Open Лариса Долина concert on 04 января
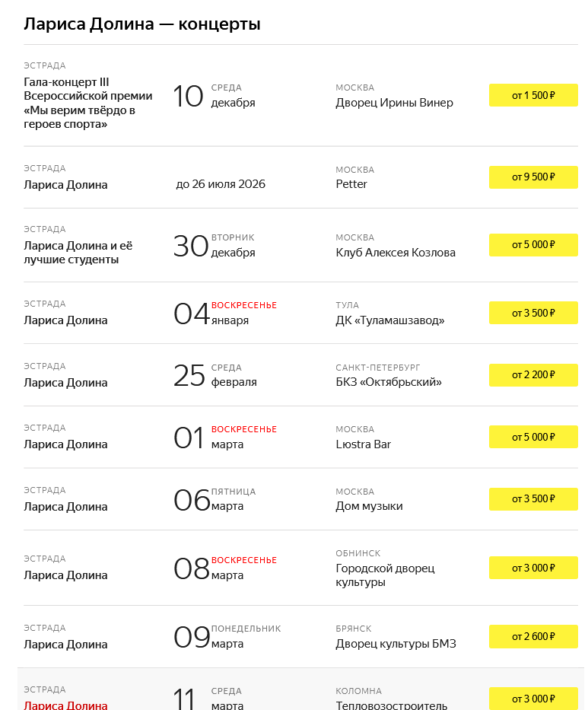Viewport: 588px width, 710px height. point(65,320)
